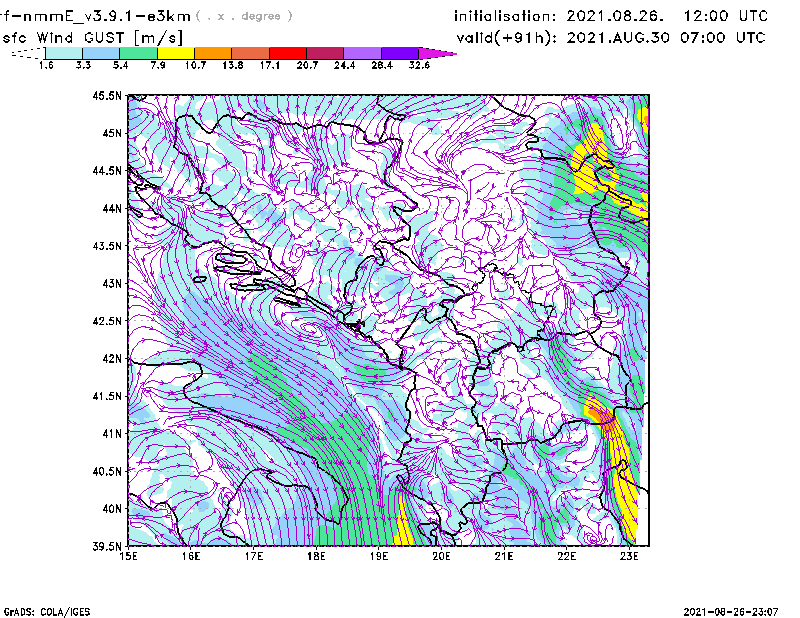The width and height of the screenshot is (800, 618).
Task: Click the green legend color swatch
Action: 138,53
